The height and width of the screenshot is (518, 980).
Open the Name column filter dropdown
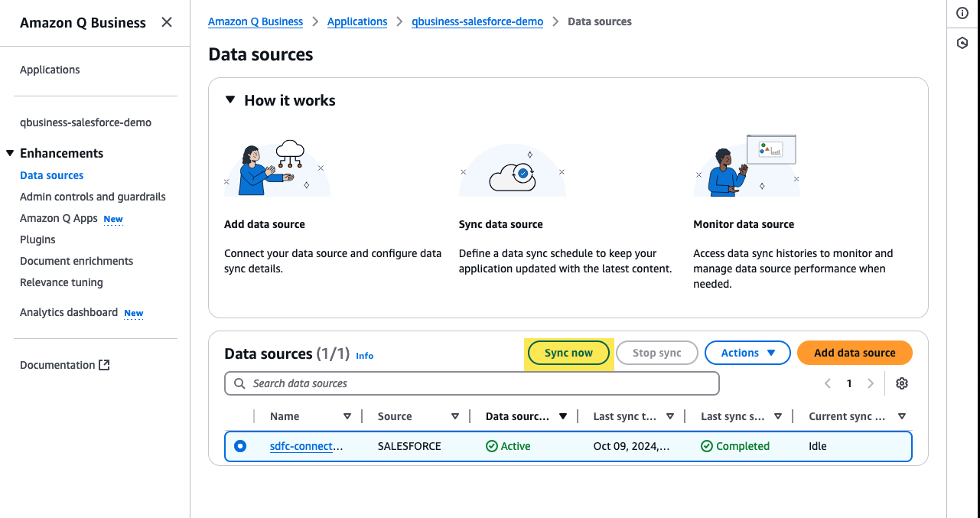tap(347, 415)
